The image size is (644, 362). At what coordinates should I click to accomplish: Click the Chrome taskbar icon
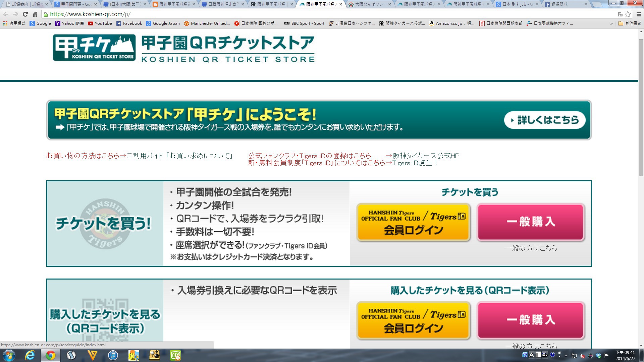(51, 355)
